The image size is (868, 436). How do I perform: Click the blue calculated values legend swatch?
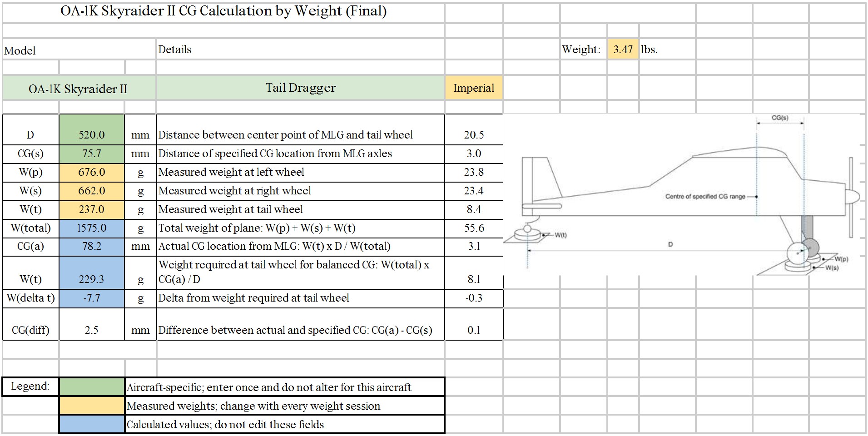[x=92, y=424]
